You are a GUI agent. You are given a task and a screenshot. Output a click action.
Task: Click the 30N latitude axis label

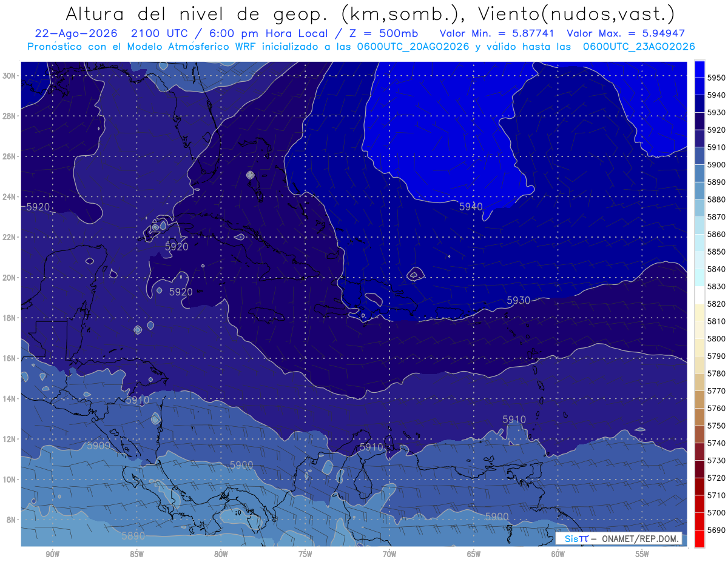click(9, 76)
